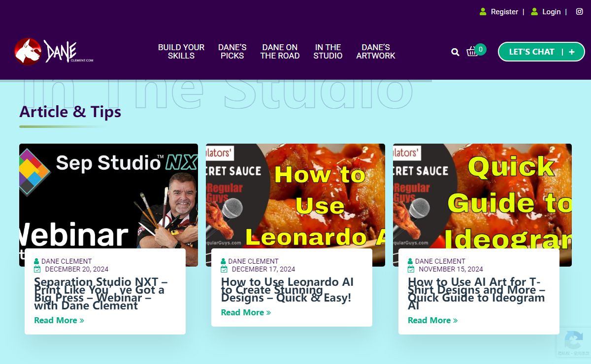Viewport: 591px width, 364px height.
Task: Click the Dane Clement logo
Action: click(x=54, y=52)
